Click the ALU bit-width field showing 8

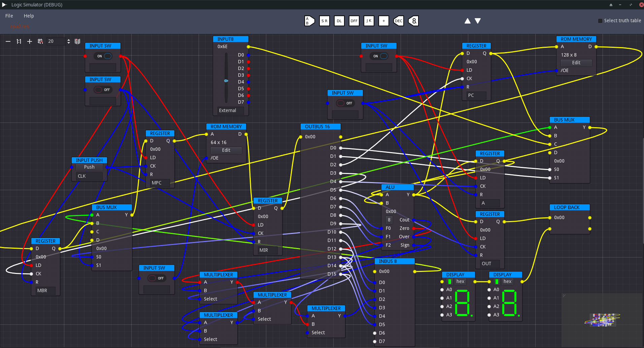[x=389, y=220]
